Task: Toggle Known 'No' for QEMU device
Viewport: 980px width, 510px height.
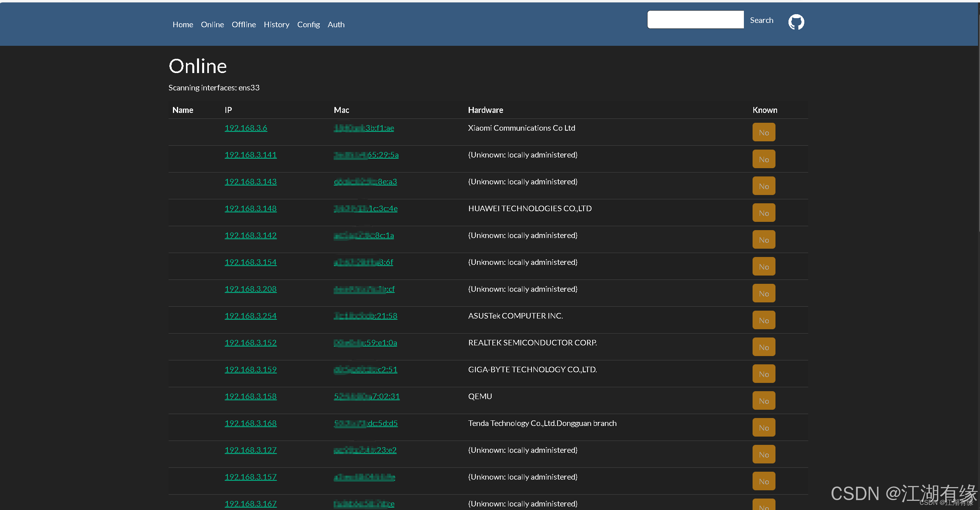Action: (764, 401)
